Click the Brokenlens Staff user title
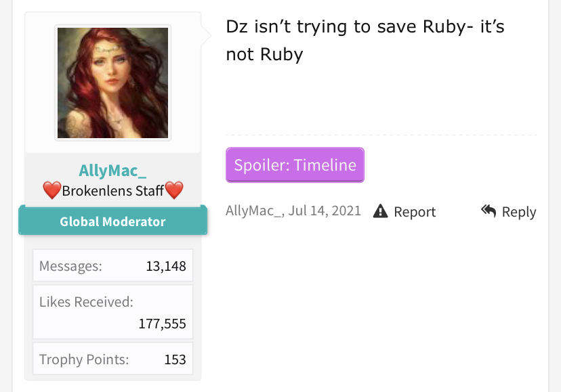Screen dimensions: 561x392 click(112, 191)
